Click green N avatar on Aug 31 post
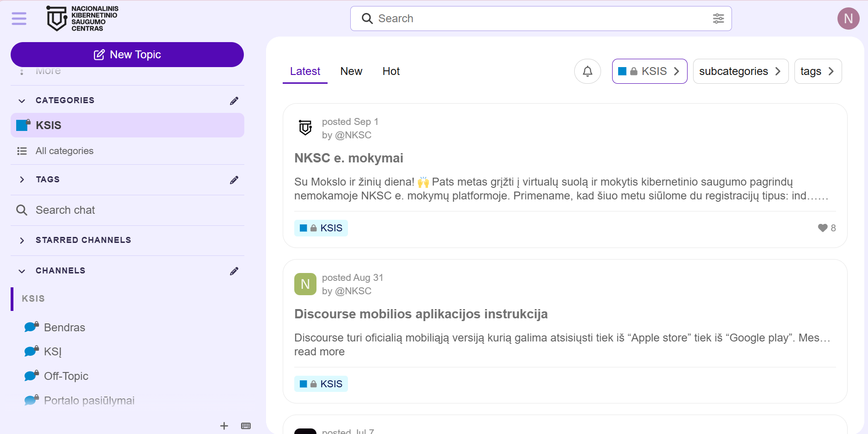Viewport: 868px width, 434px height. click(305, 284)
